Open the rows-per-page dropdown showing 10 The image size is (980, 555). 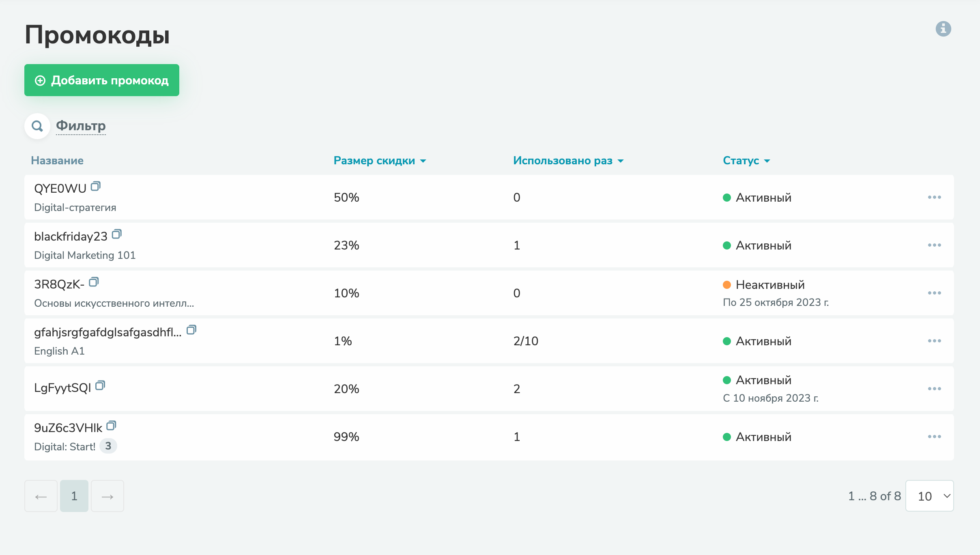click(929, 496)
